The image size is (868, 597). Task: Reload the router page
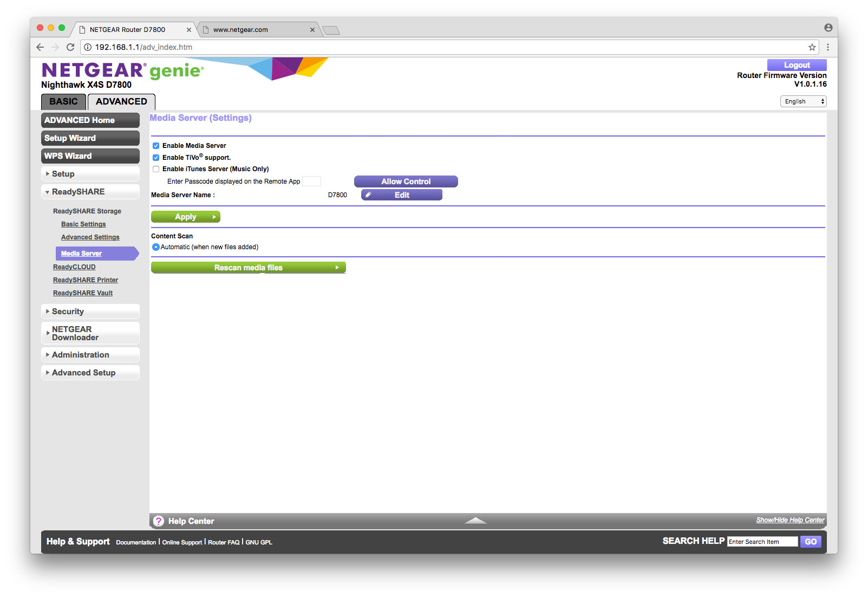coord(70,47)
